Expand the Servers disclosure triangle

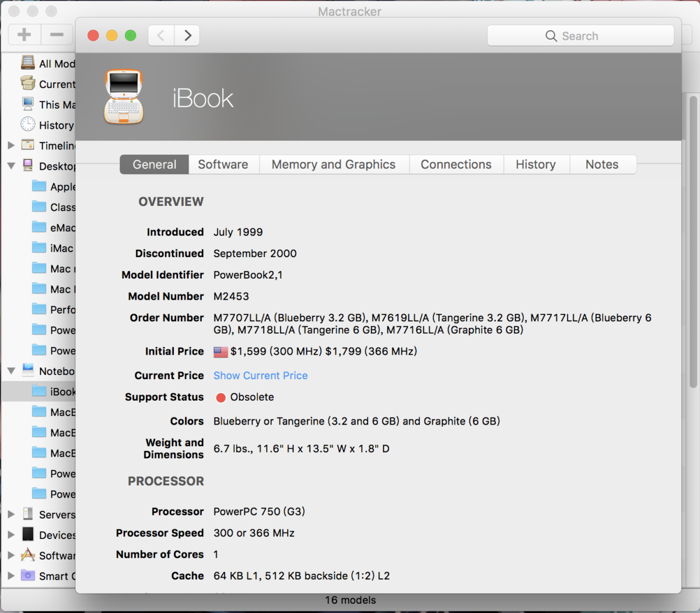(11, 514)
